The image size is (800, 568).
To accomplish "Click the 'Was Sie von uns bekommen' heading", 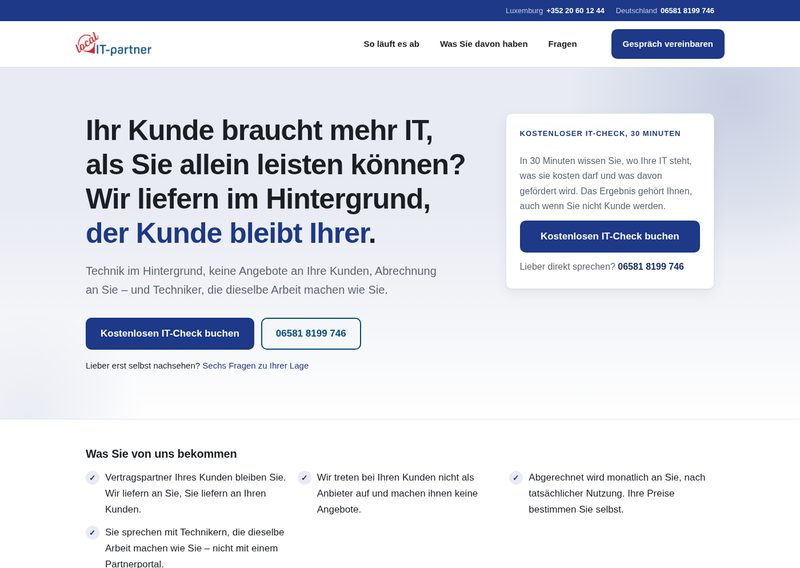I will pyautogui.click(x=161, y=454).
